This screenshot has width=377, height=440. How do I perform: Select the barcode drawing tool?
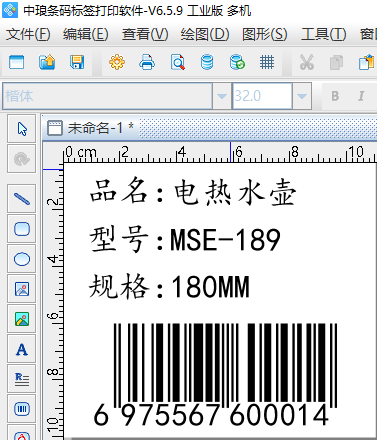[x=22, y=409]
